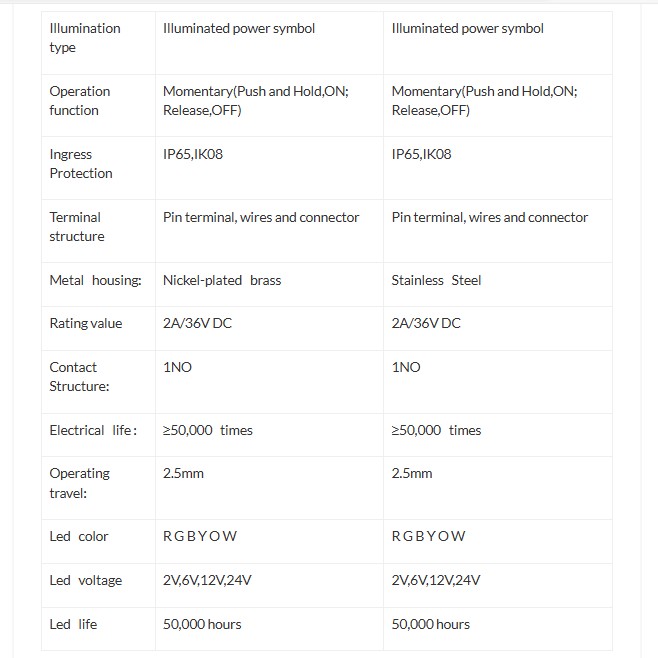This screenshot has height=658, width=658.
Task: Select the "Led life" row label
Action: (74, 624)
